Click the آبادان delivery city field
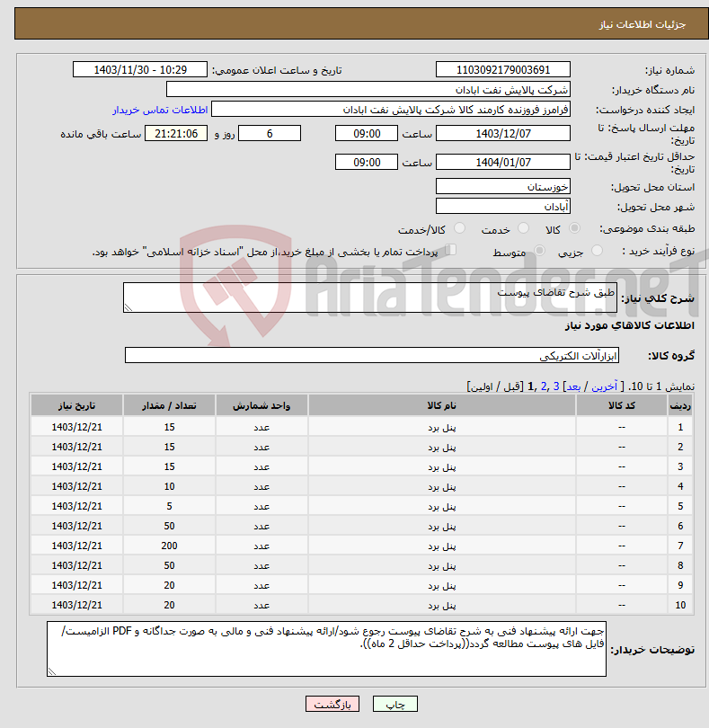 (x=503, y=206)
